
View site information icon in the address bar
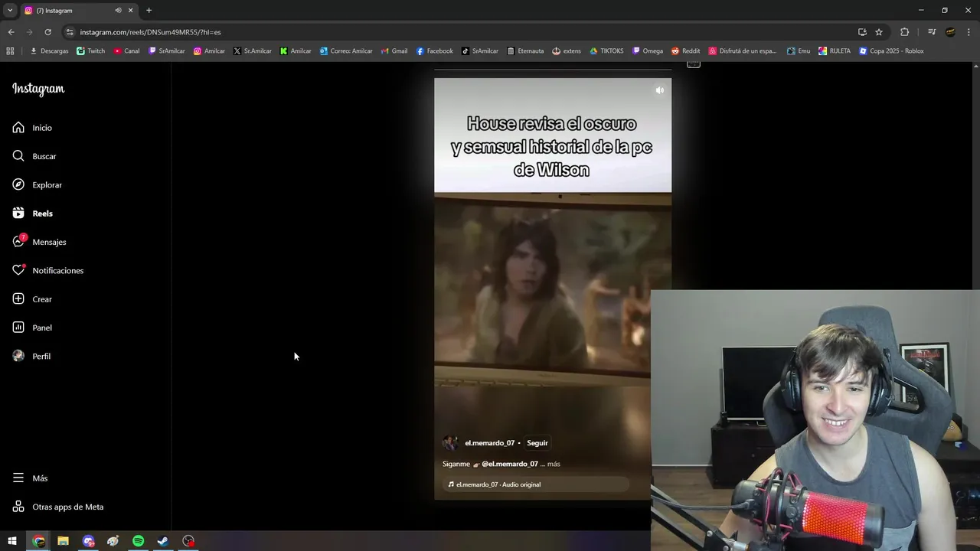coord(70,32)
